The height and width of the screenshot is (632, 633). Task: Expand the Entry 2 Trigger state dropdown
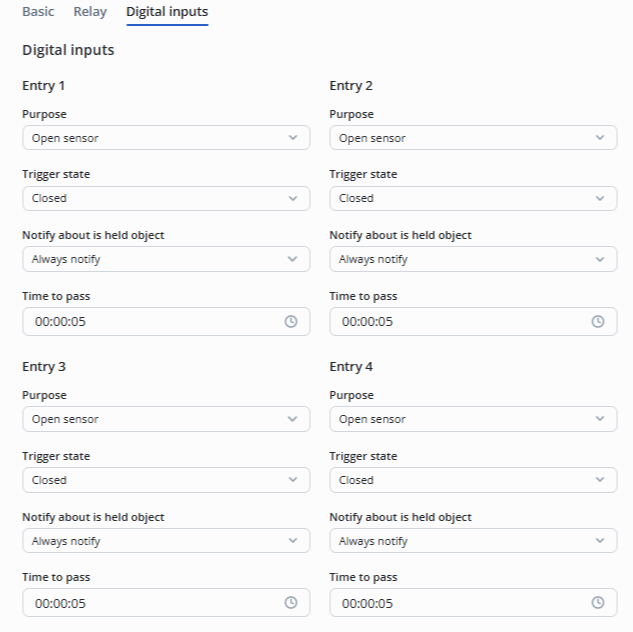tap(473, 198)
